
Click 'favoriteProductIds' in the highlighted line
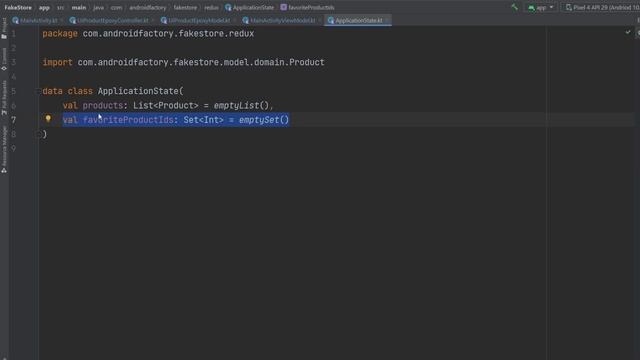[128, 120]
